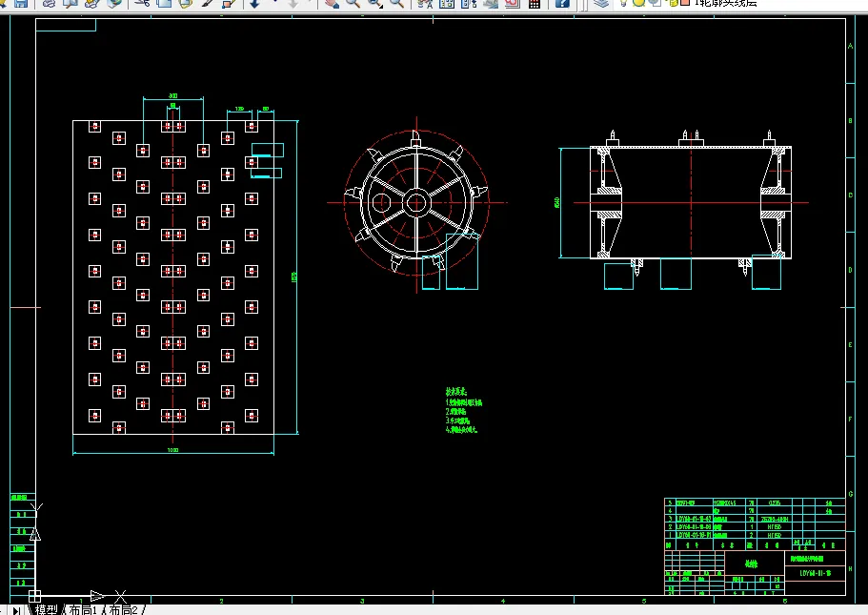Open the Zoom Window flyout icon
The height and width of the screenshot is (615, 868).
point(375,3)
